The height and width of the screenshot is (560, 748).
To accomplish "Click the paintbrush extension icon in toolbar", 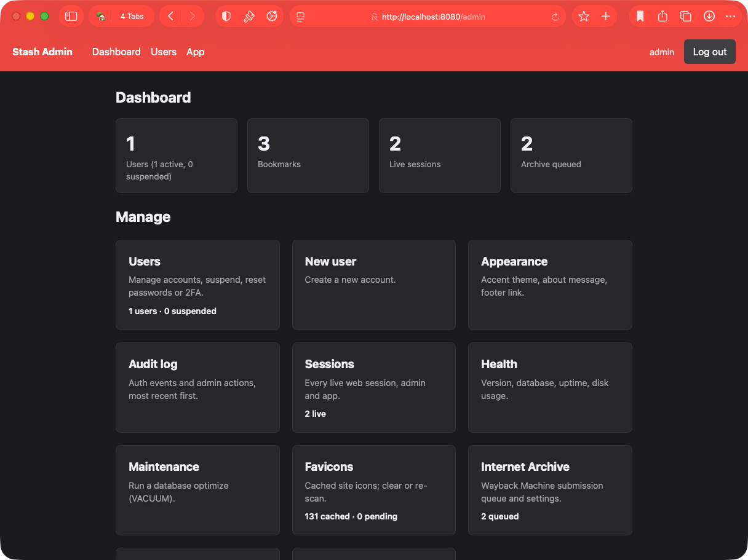I will 249,17.
